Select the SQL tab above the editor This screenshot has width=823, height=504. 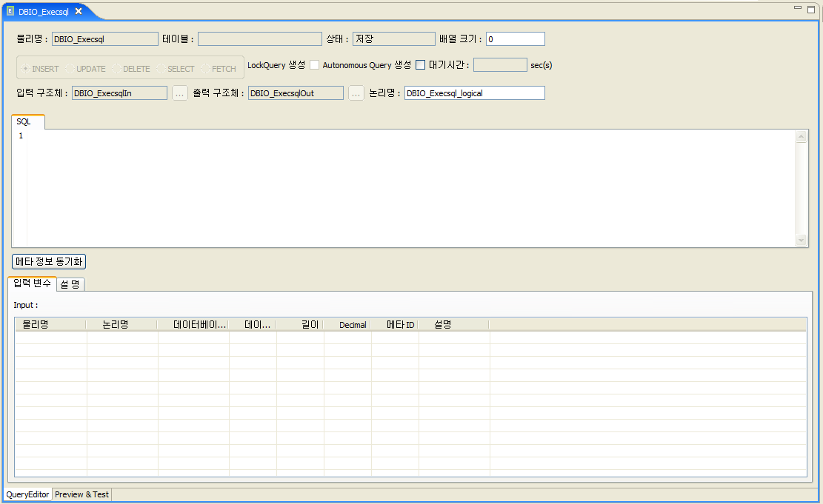click(27, 122)
